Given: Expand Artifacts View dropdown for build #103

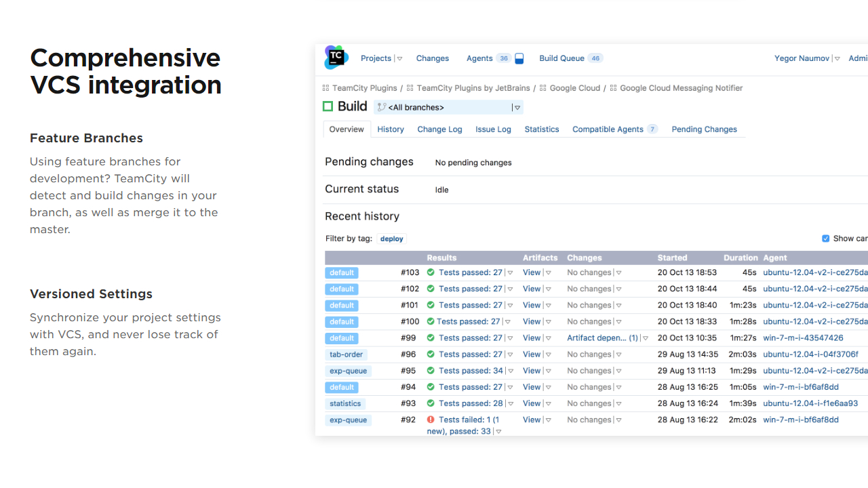Looking at the screenshot, I should (549, 273).
